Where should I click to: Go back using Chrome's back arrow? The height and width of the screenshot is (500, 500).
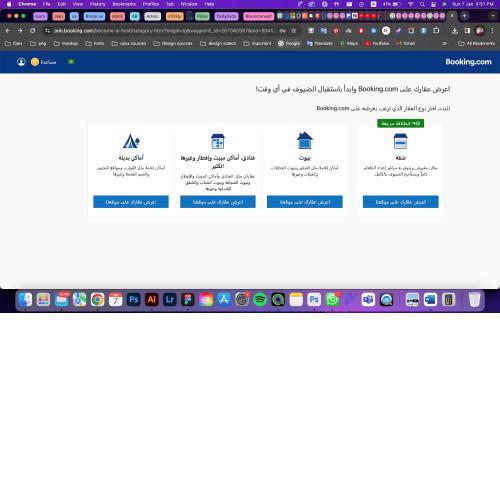[x=8, y=31]
